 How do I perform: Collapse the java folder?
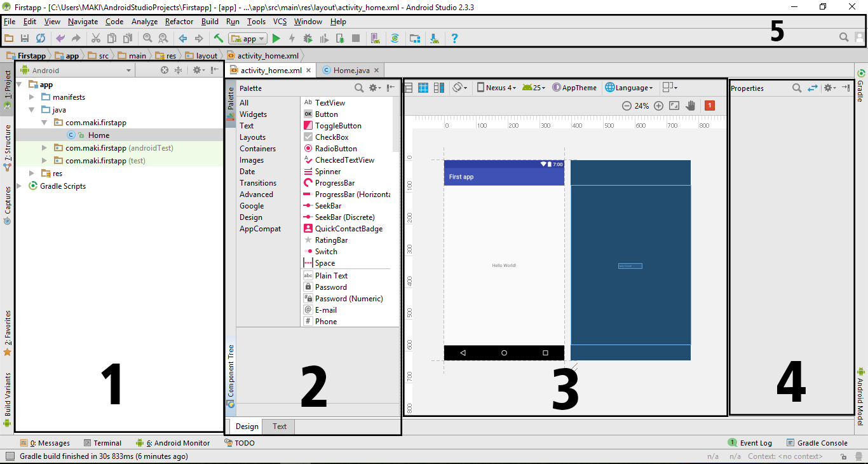click(32, 110)
